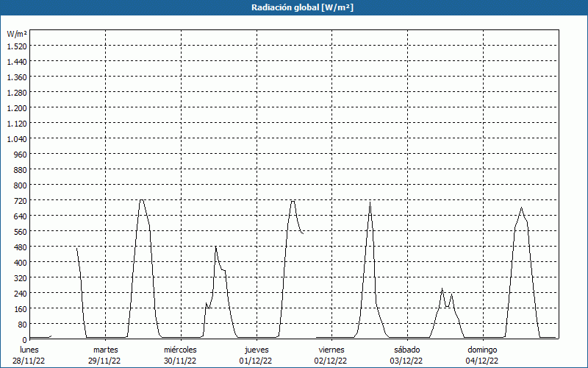Viewport: 588px width, 368px height.
Task: Select the 03/12/22 date label
Action: pyautogui.click(x=406, y=361)
